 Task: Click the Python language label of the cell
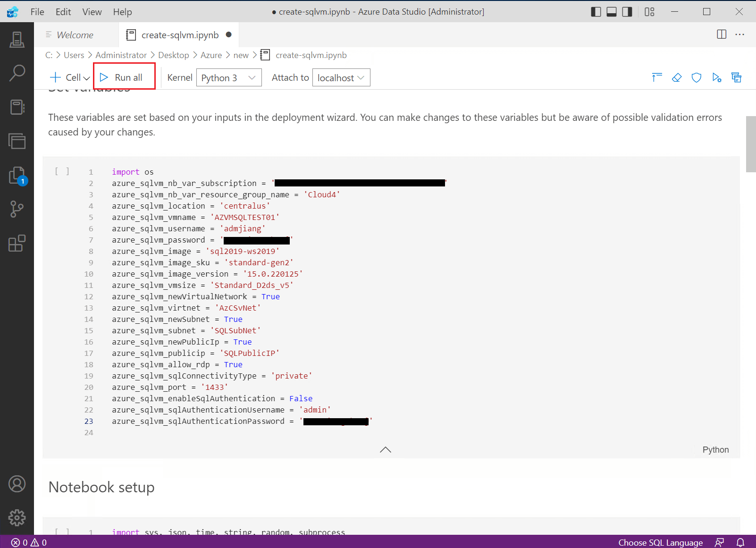(715, 450)
